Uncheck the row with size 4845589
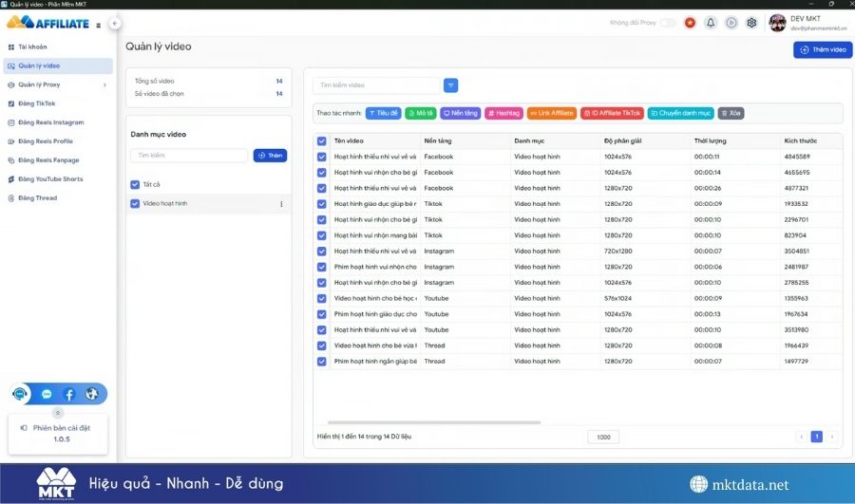Image resolution: width=855 pixels, height=504 pixels. 322,157
